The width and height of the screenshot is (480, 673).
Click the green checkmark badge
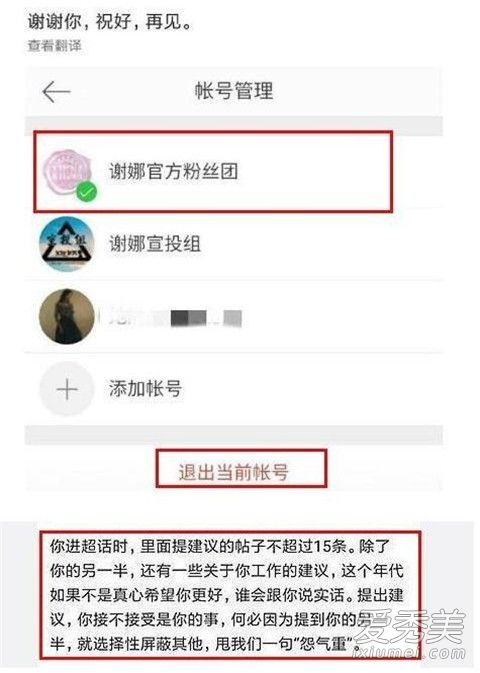click(87, 192)
